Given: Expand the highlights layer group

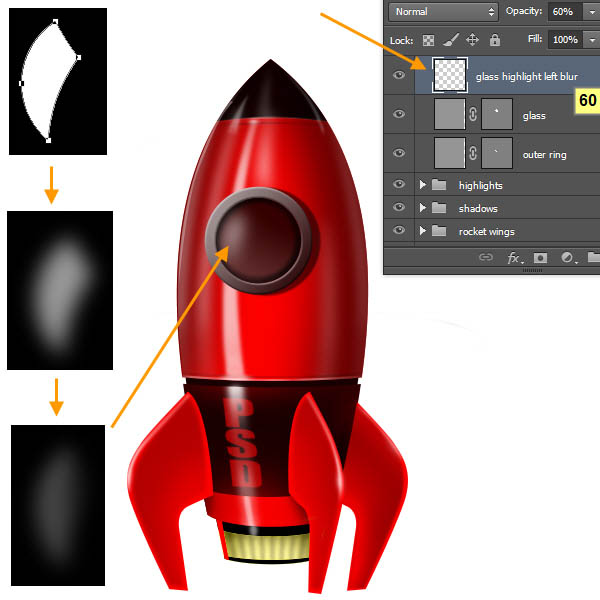Looking at the screenshot, I should click(423, 185).
